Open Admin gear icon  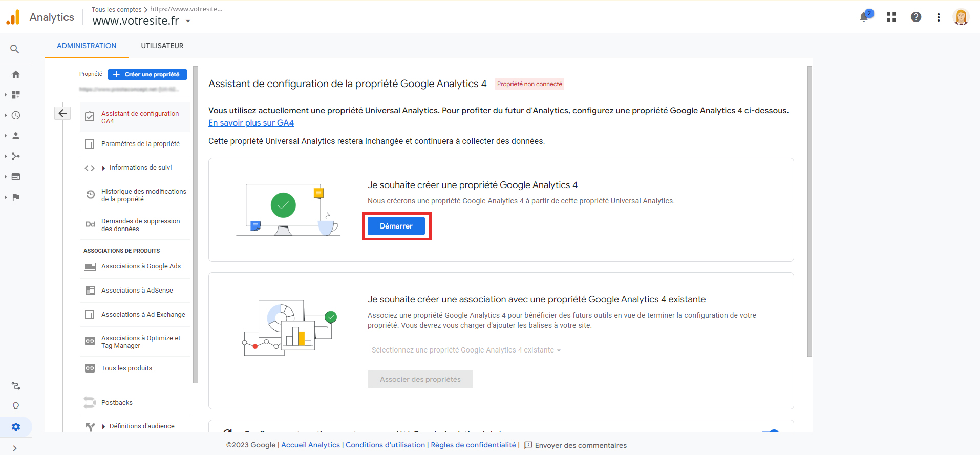tap(16, 427)
